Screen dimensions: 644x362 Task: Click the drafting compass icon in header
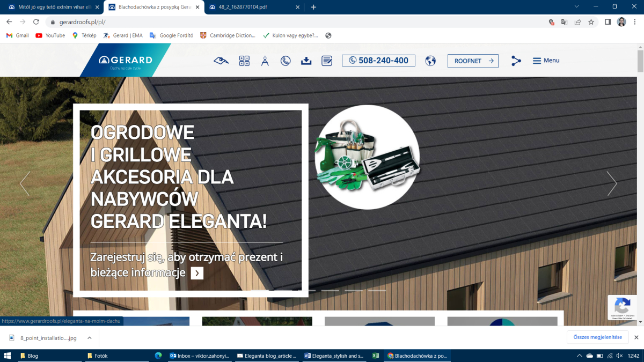[265, 61]
